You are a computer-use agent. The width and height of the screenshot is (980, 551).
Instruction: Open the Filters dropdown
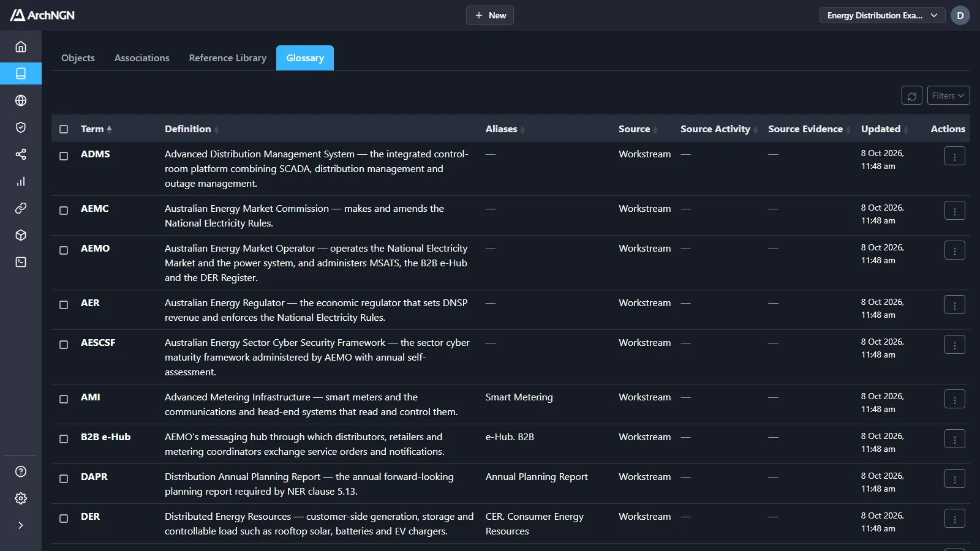click(x=948, y=96)
